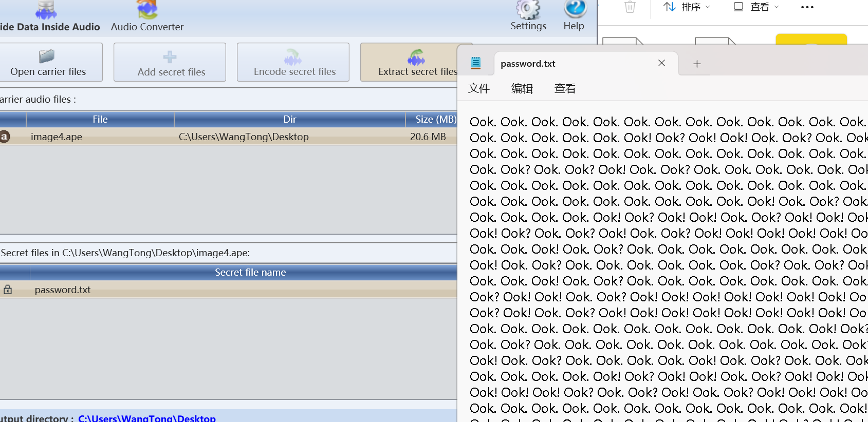Open the 排序 sort dropdown in Explorer
The image size is (868, 422).
coord(687,7)
